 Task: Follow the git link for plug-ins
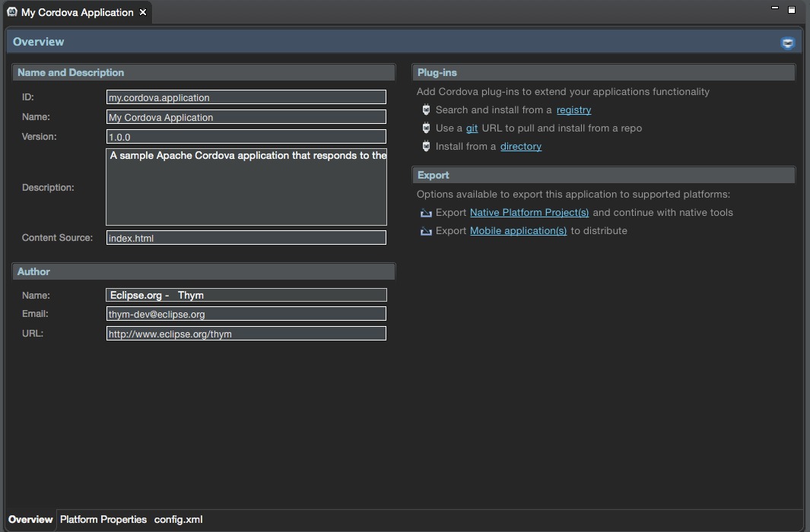pos(472,128)
